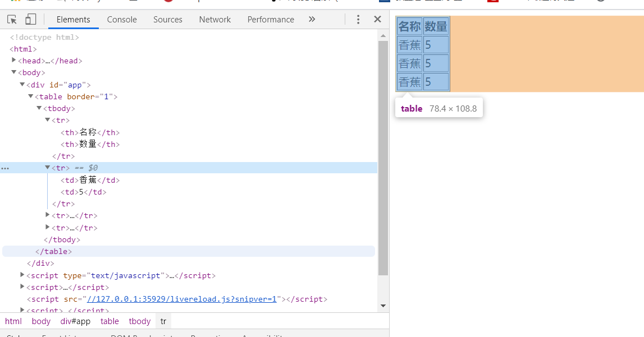This screenshot has height=337, width=644.
Task: Expand the head element node
Action: (x=14, y=60)
